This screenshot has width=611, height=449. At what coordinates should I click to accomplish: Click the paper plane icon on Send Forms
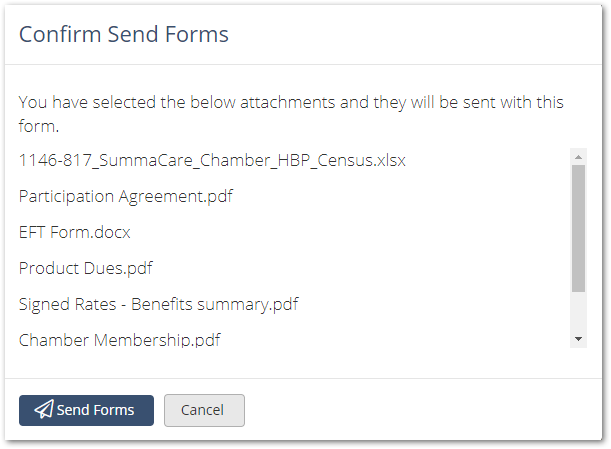click(44, 409)
